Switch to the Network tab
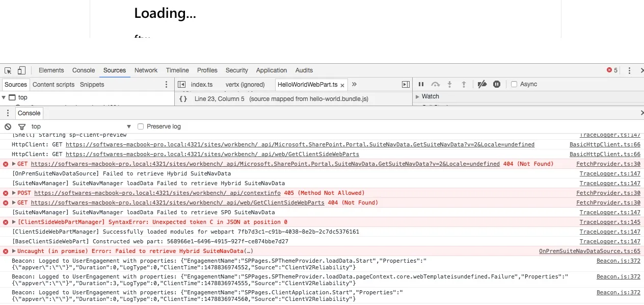The image size is (644, 305). [x=146, y=70]
